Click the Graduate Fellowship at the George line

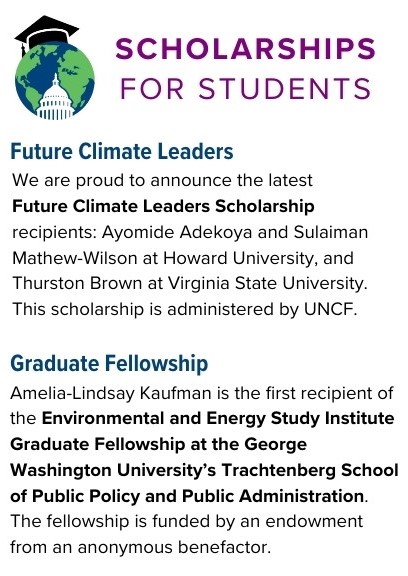(x=159, y=444)
